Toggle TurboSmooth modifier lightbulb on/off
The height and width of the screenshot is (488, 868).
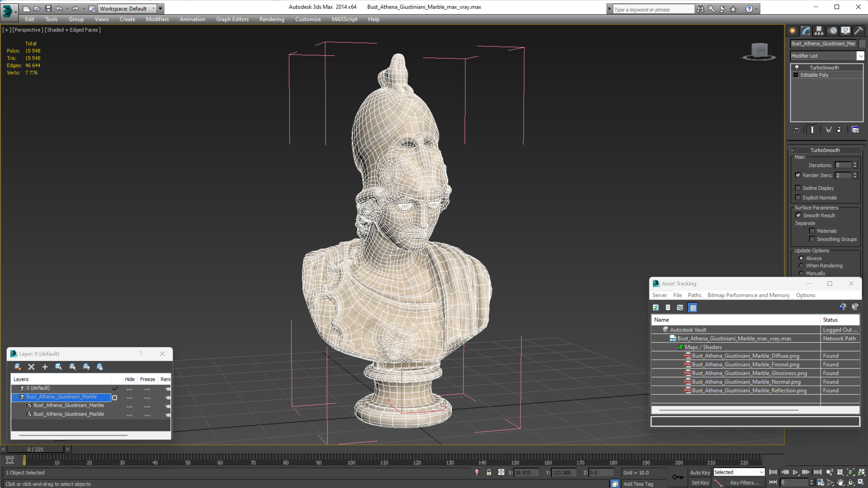click(797, 67)
